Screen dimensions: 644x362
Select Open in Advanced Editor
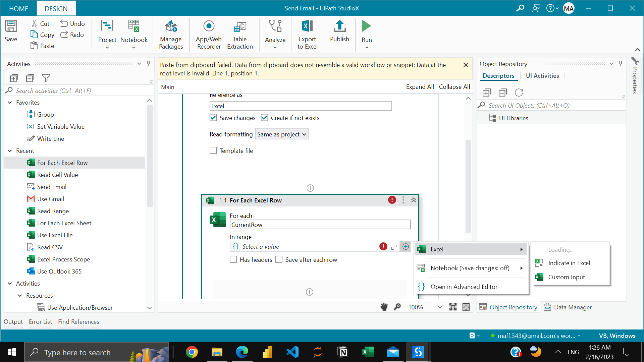(x=470, y=287)
